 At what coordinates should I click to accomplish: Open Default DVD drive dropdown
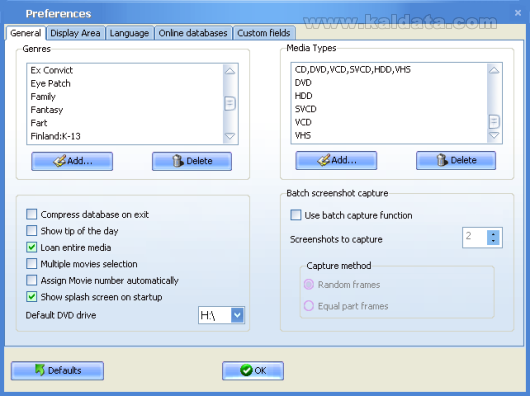tap(238, 315)
